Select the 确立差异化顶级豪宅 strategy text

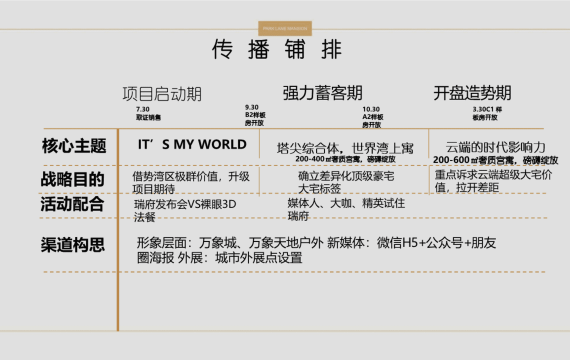(346, 182)
